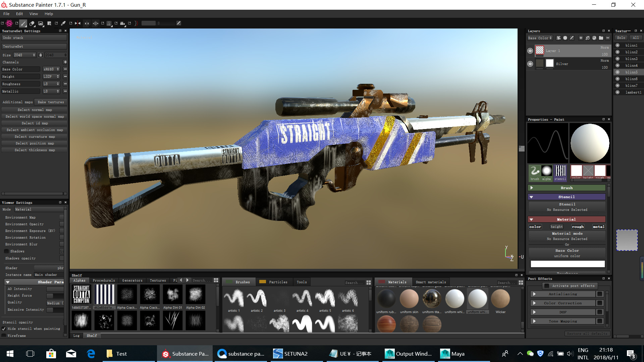644x362 pixels.
Task: Click the Projection tool icon
Action: 41,23
